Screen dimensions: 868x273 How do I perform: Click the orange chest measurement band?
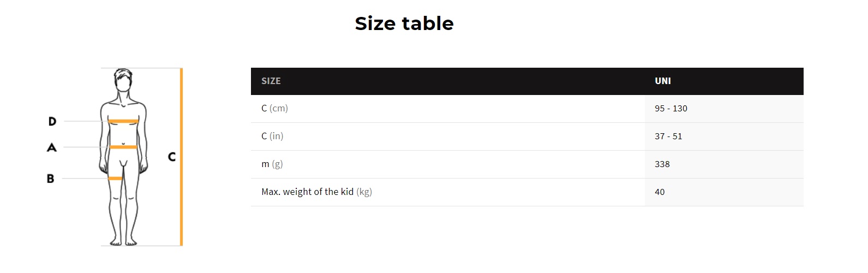click(x=123, y=121)
